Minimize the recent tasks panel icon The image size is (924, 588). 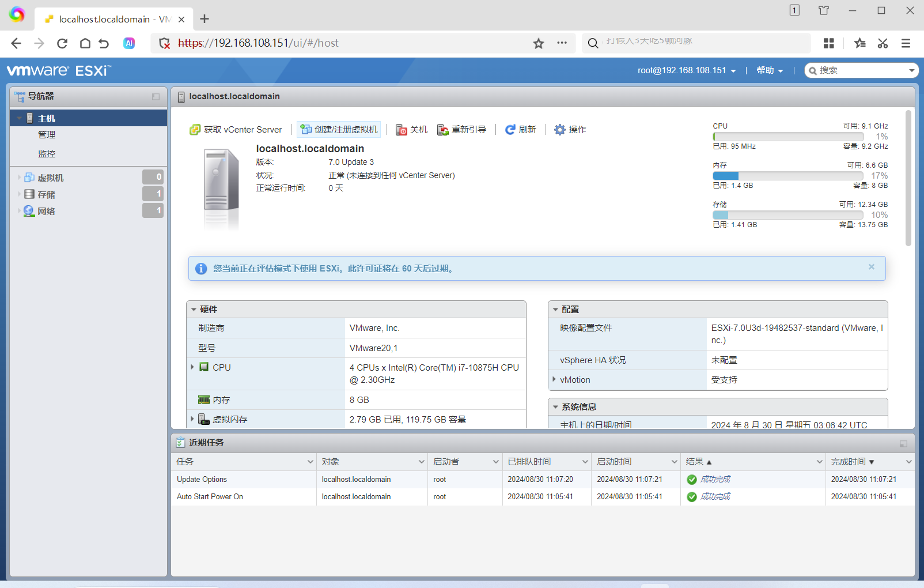coord(903,443)
